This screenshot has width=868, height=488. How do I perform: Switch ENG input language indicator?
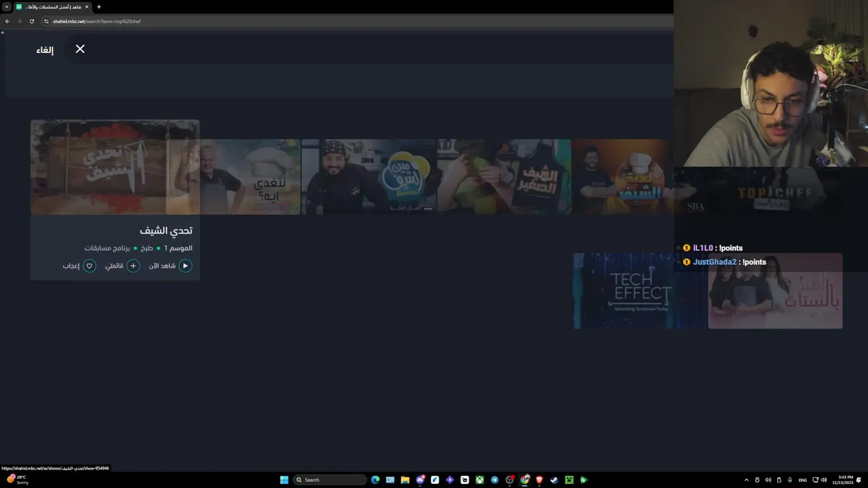803,480
